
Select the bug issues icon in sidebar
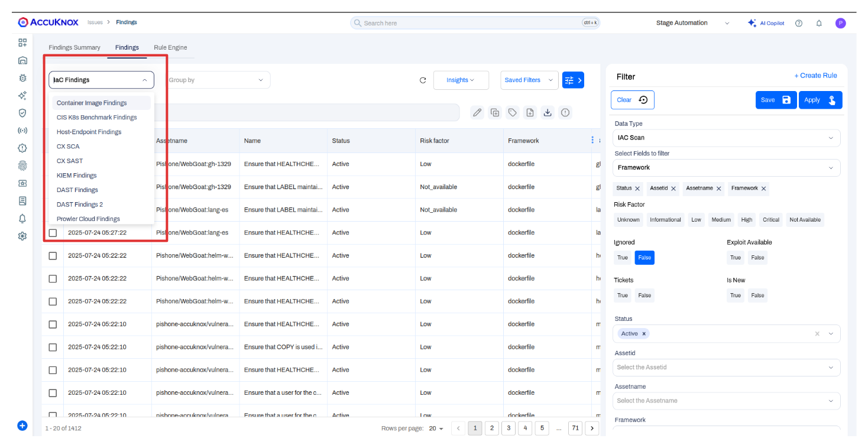22,77
